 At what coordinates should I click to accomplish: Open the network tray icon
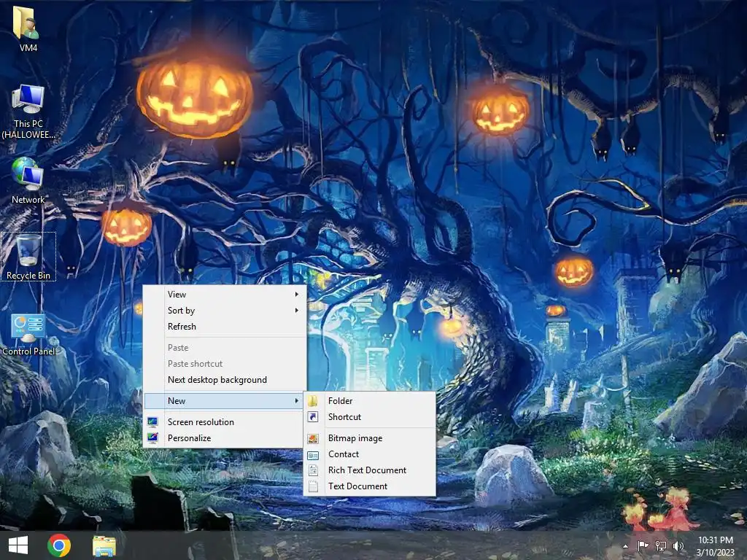[661, 545]
